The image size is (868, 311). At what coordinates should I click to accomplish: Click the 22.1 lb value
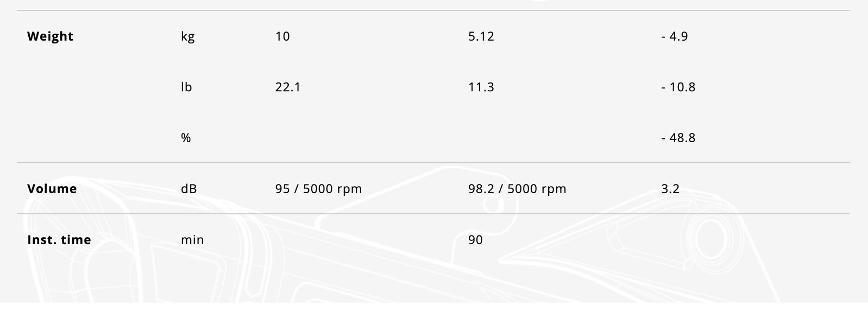pos(288,87)
